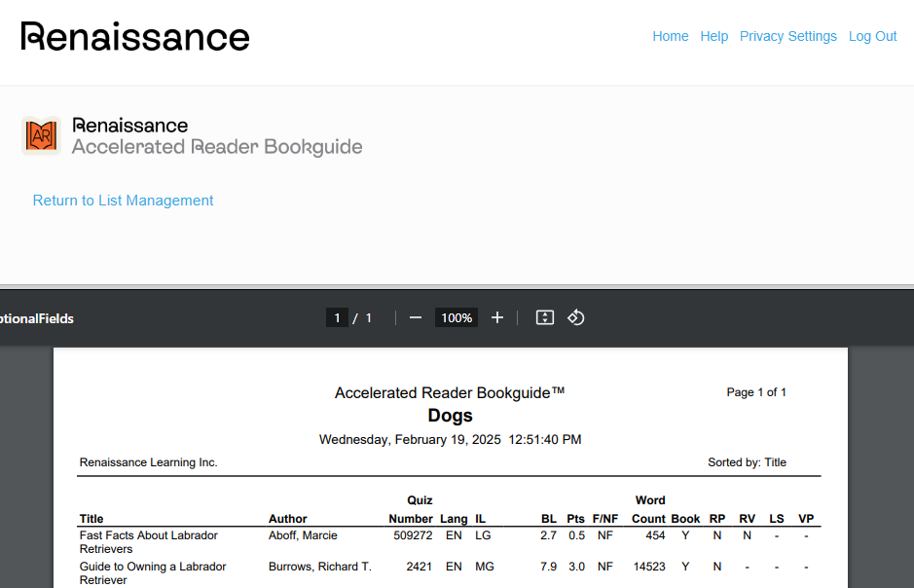Click Log Out
Viewport: 914px width, 588px height.
click(x=872, y=36)
